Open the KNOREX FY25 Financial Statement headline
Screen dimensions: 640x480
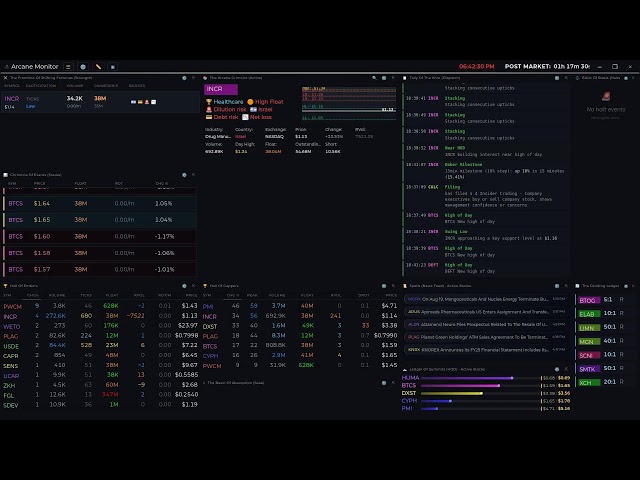coord(485,350)
